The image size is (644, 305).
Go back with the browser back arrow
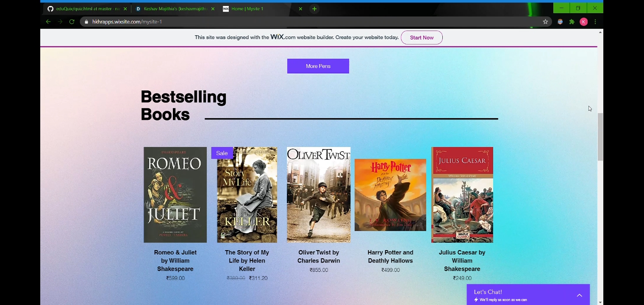point(48,22)
